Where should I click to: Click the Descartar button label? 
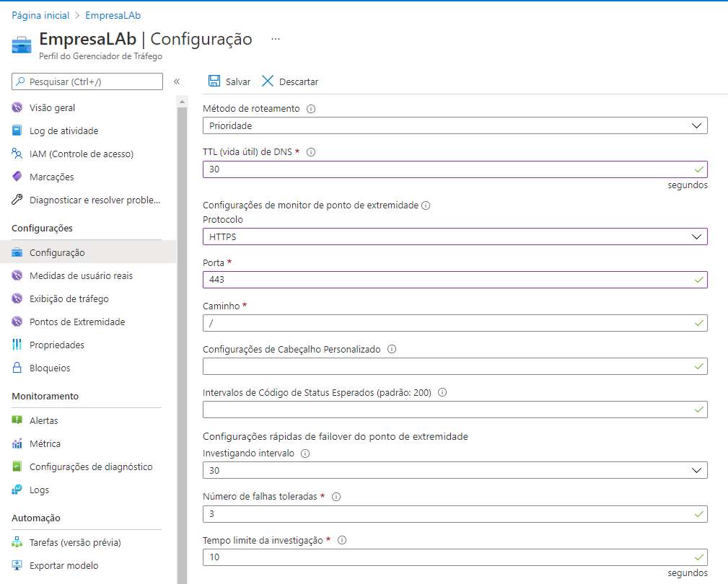click(x=299, y=81)
